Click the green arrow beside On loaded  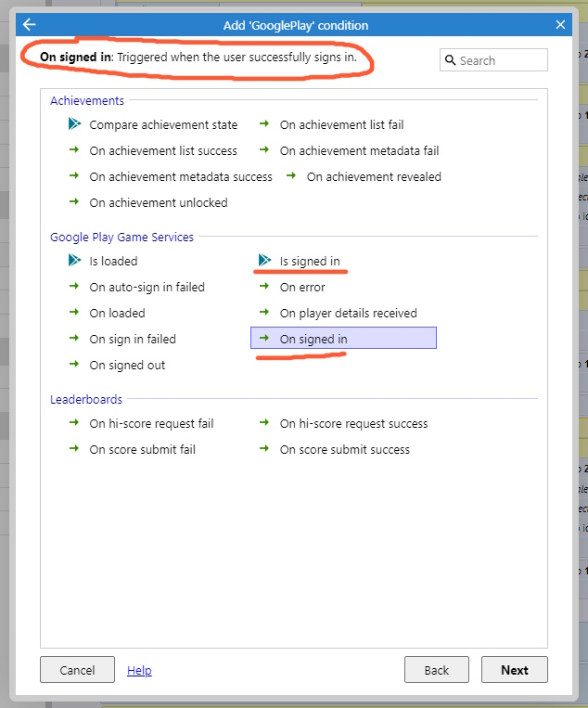pyautogui.click(x=74, y=312)
